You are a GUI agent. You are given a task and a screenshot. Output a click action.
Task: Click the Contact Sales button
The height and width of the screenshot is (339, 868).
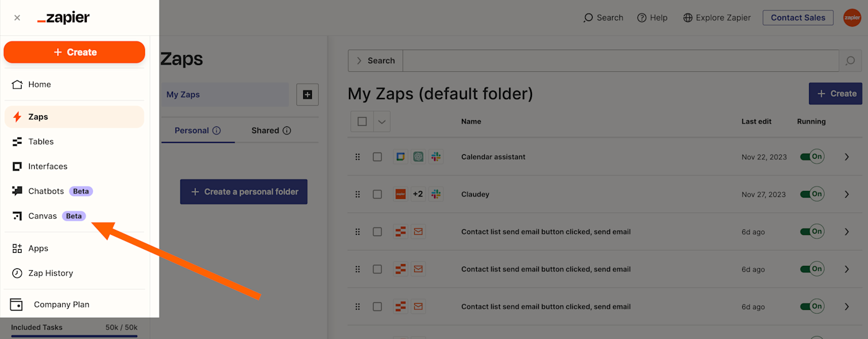coord(797,18)
